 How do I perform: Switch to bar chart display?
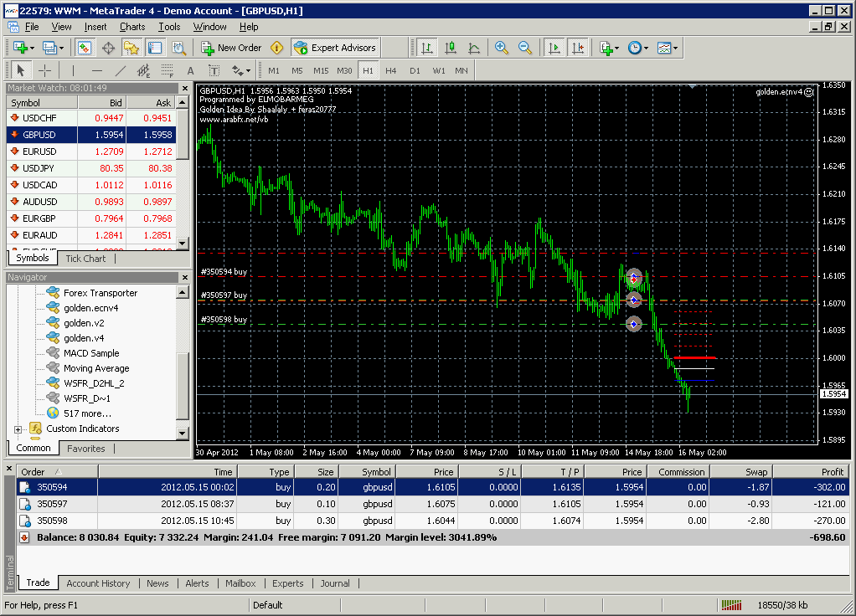coord(427,48)
